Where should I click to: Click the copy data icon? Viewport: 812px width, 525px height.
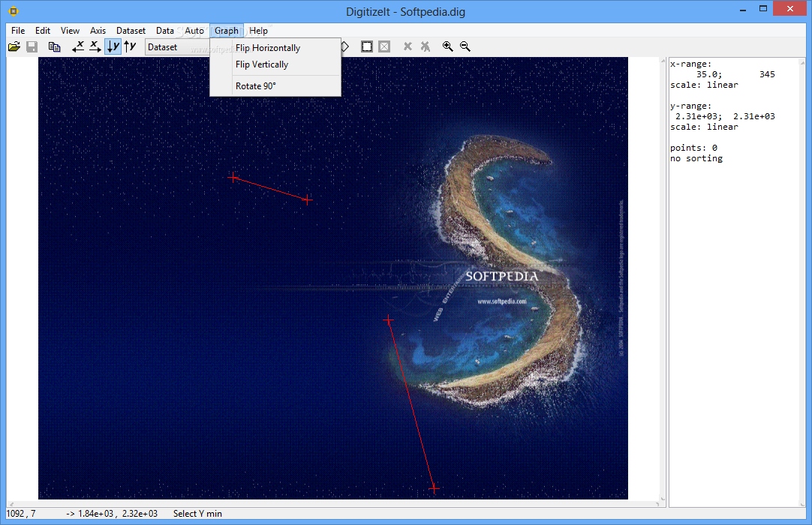(54, 46)
